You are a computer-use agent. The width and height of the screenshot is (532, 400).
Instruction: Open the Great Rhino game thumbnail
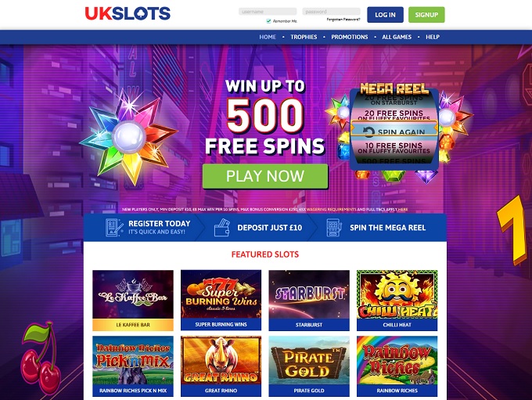click(221, 366)
